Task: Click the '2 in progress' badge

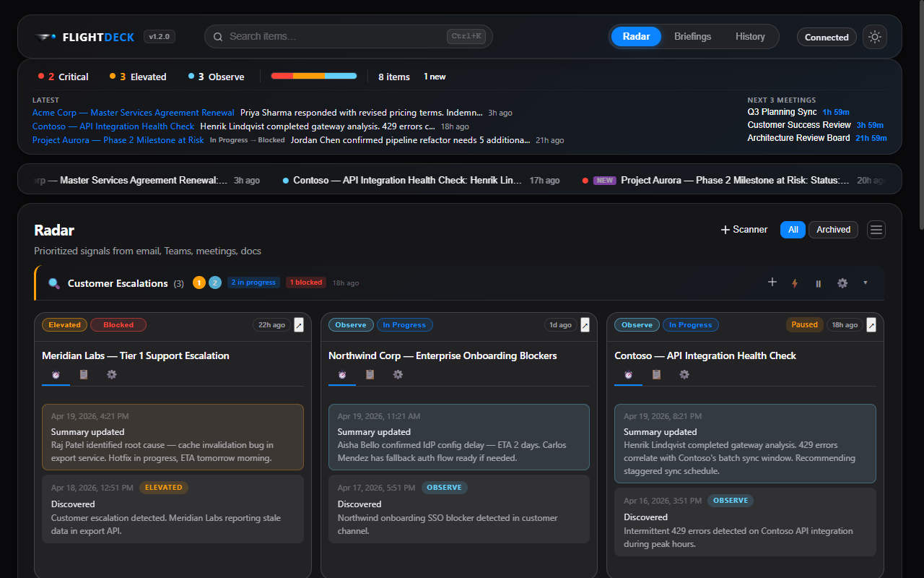Action: (x=253, y=282)
